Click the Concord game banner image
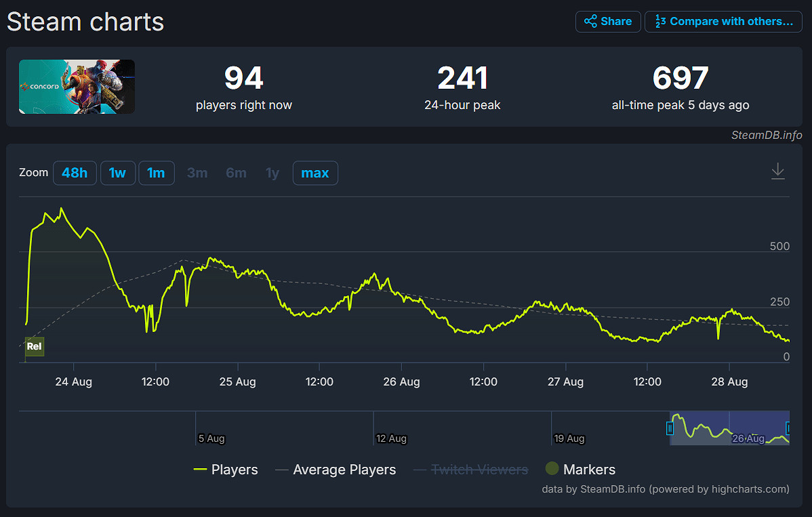The width and height of the screenshot is (812, 517). coord(77,87)
